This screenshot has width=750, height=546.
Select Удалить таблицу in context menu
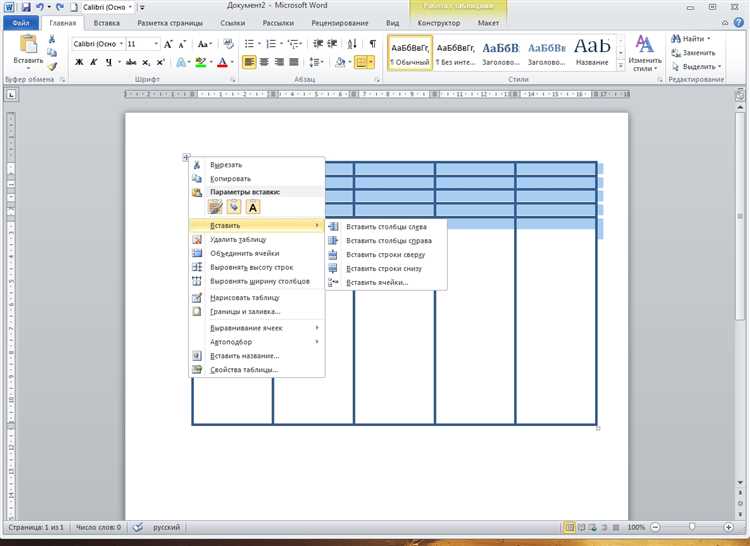pos(257,240)
